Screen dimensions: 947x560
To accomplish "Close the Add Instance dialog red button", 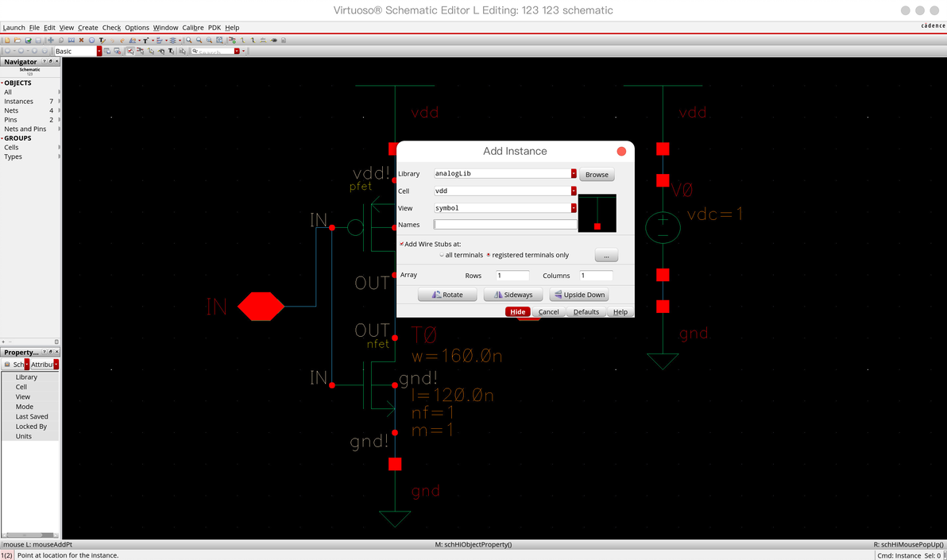I will [x=621, y=151].
